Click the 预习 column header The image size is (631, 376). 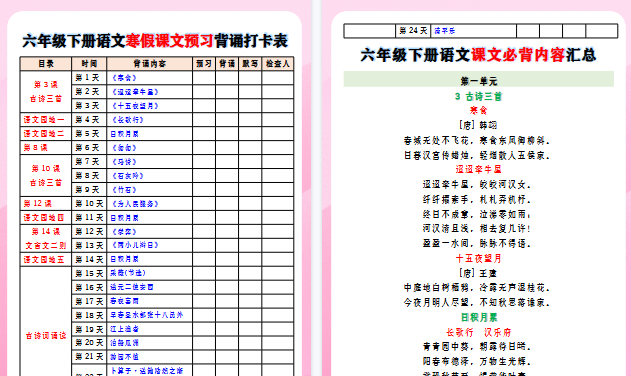pos(204,64)
